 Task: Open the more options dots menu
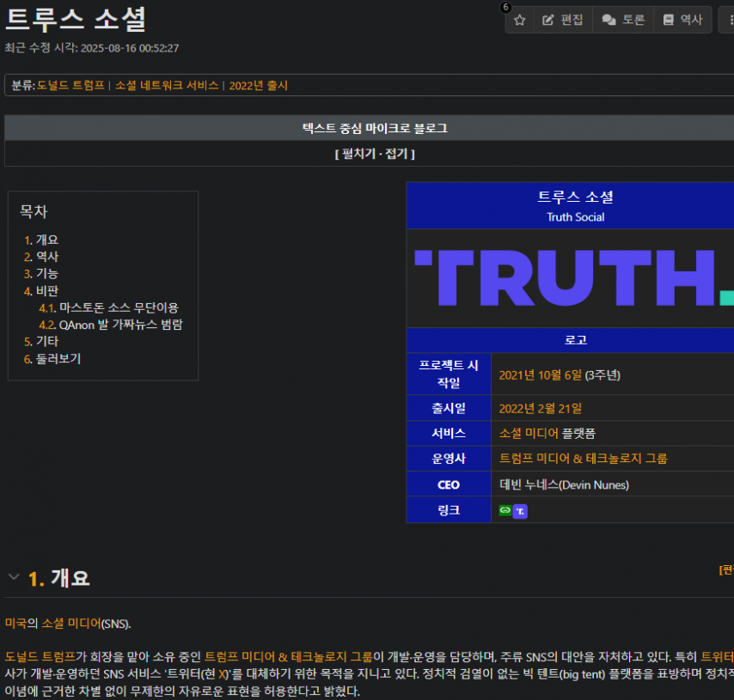[x=728, y=20]
